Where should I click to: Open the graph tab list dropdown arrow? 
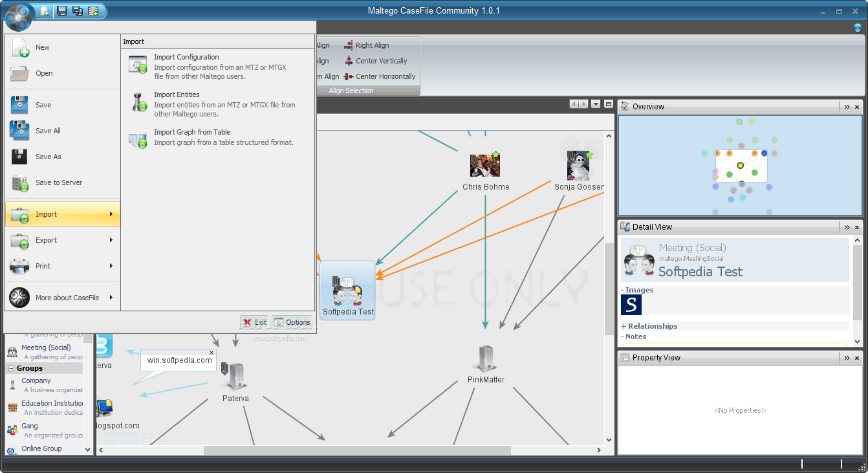pos(595,104)
